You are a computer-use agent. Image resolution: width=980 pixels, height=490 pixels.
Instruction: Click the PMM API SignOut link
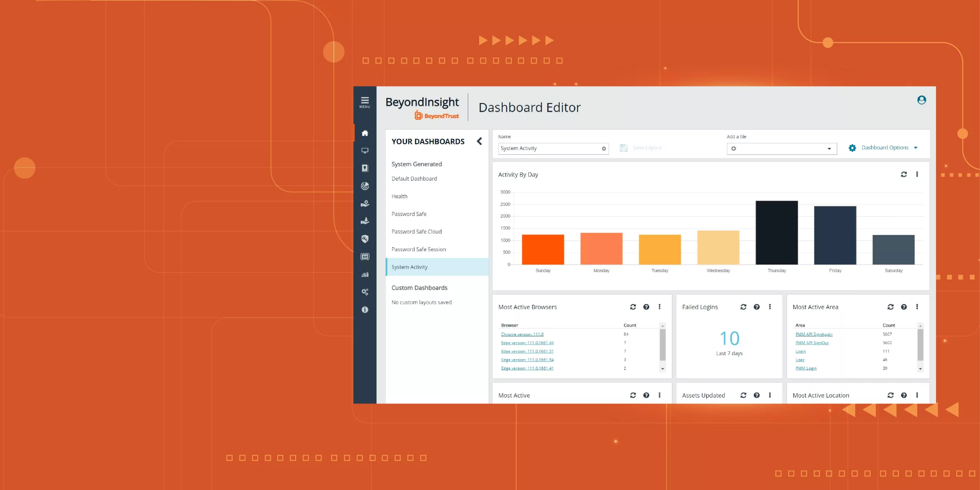tap(812, 343)
